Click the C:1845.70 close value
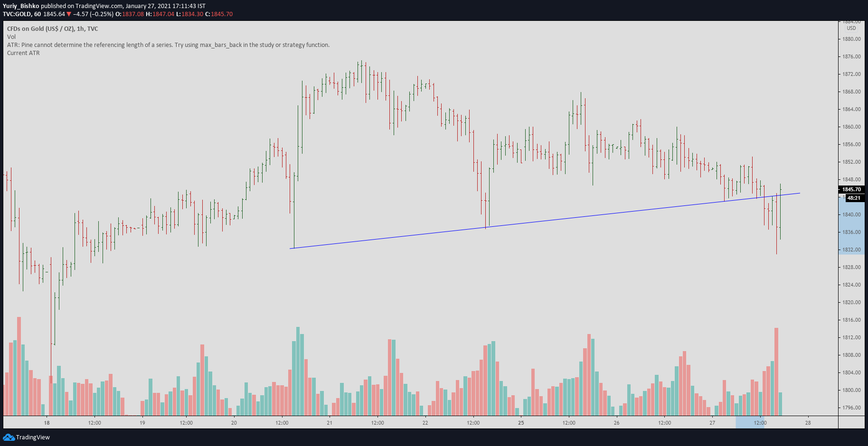Screen dimensions: 868x446 pyautogui.click(x=219, y=14)
